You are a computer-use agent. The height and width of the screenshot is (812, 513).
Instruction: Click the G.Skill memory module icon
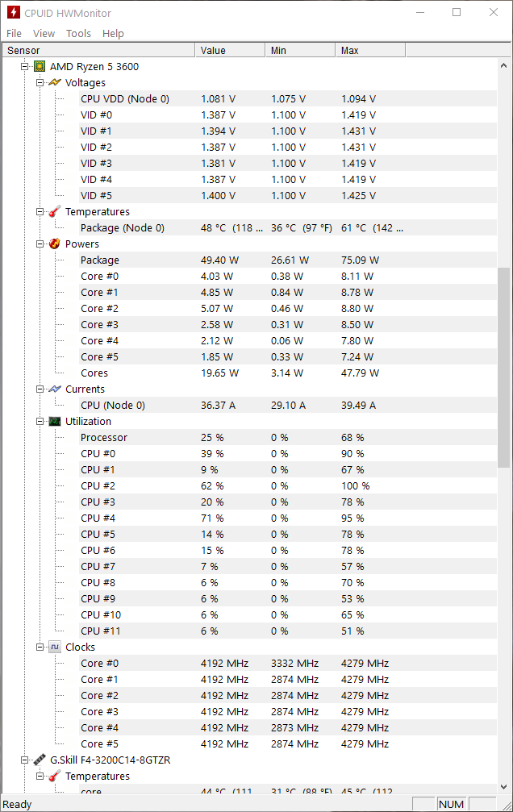coord(40,760)
